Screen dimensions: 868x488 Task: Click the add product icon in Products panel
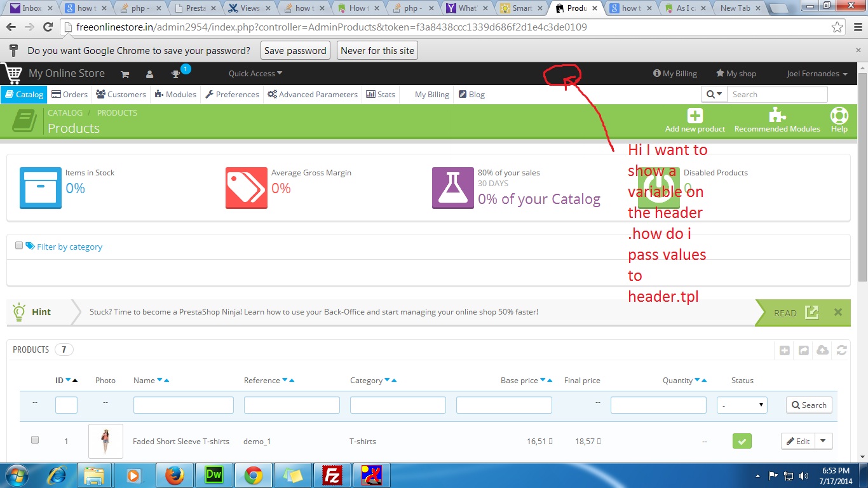point(785,350)
